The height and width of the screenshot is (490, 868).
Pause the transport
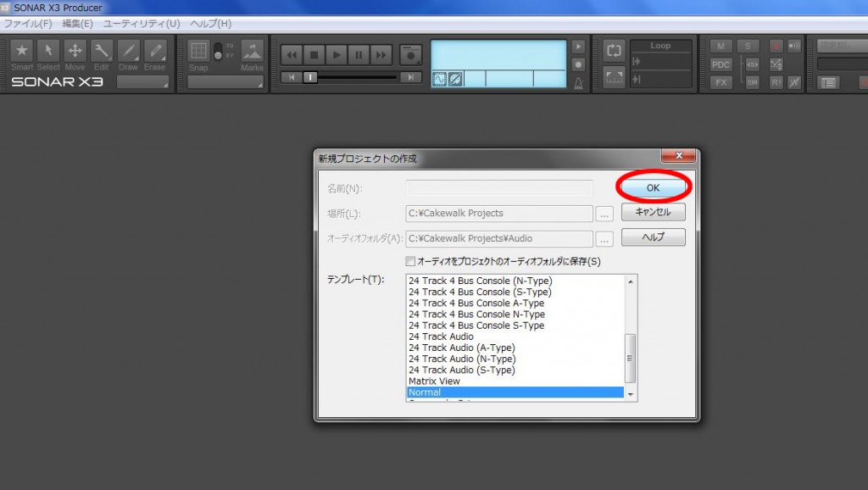click(359, 55)
